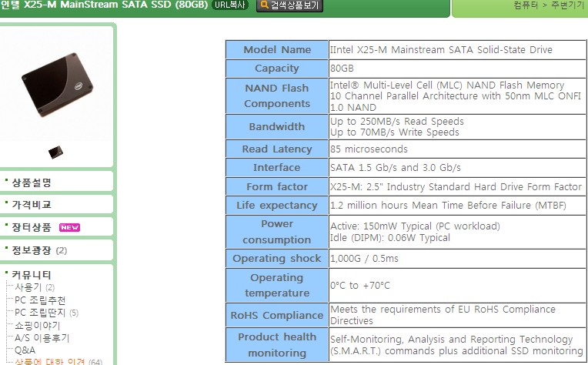The height and width of the screenshot is (365, 588).
Task: Open 쇼핑이야기 community link
Action: (x=37, y=325)
